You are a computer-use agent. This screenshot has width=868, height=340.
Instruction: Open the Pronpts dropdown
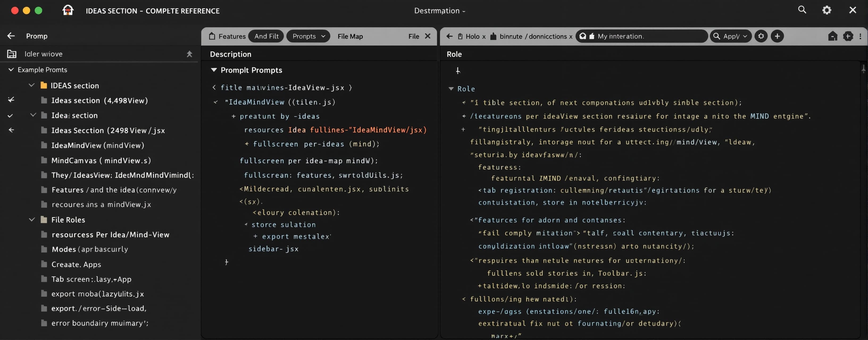click(x=308, y=36)
